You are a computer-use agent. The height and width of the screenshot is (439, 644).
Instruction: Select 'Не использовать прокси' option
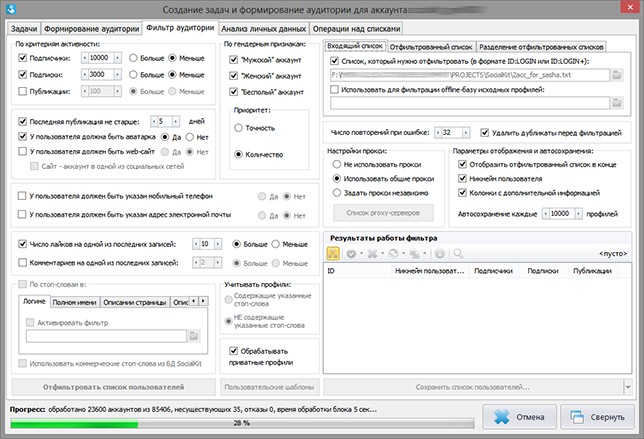click(x=337, y=164)
